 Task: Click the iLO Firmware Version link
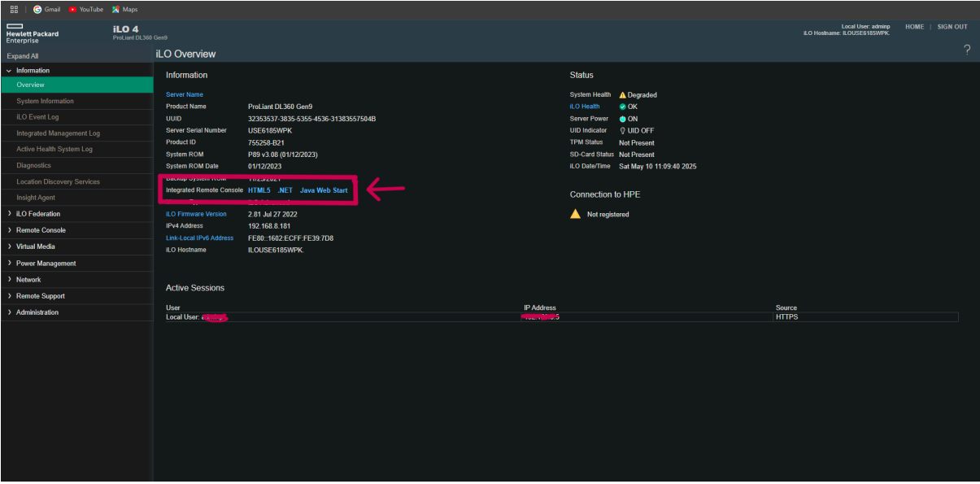[196, 214]
